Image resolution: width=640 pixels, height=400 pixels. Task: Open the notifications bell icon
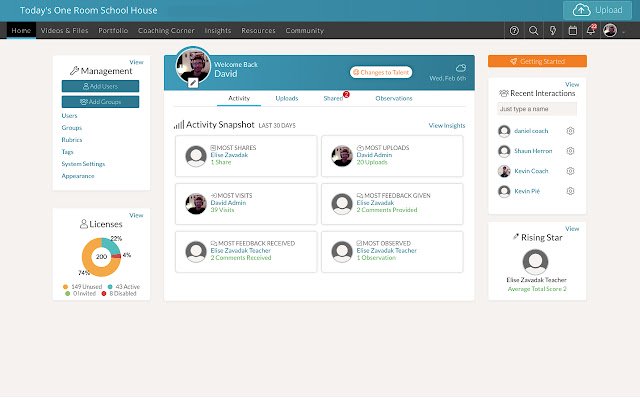(591, 30)
